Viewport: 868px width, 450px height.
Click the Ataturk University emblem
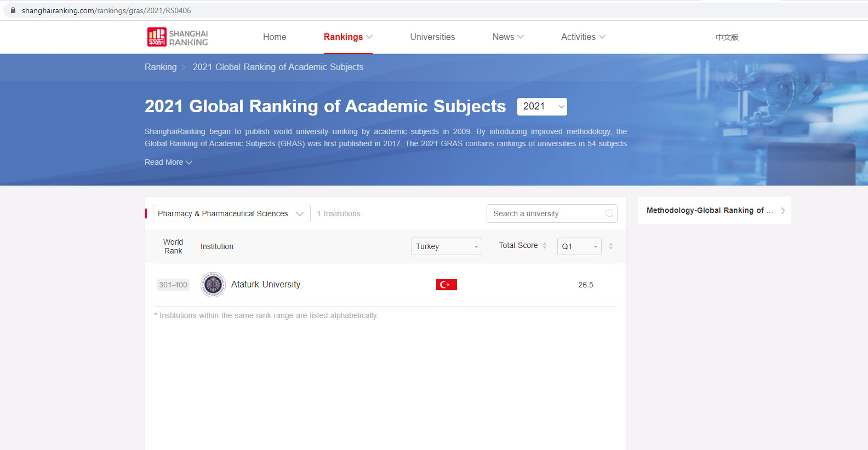tap(213, 285)
